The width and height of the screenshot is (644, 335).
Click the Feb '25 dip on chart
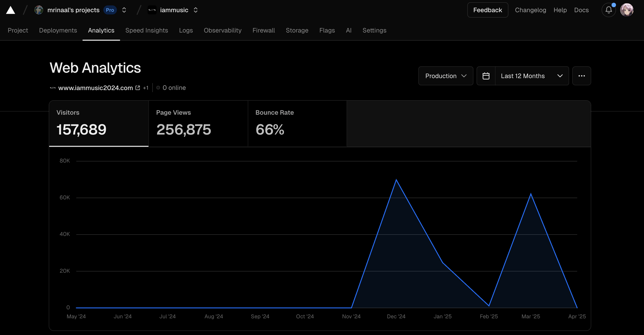(489, 305)
